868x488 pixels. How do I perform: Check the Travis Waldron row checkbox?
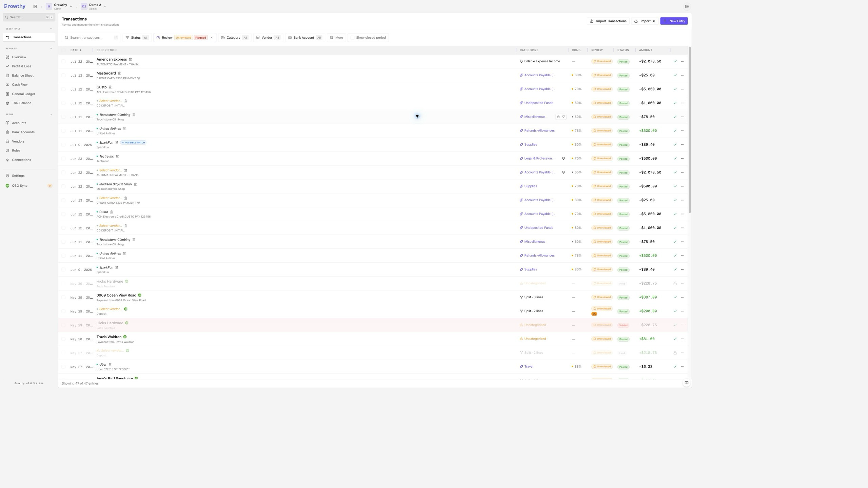click(63, 339)
